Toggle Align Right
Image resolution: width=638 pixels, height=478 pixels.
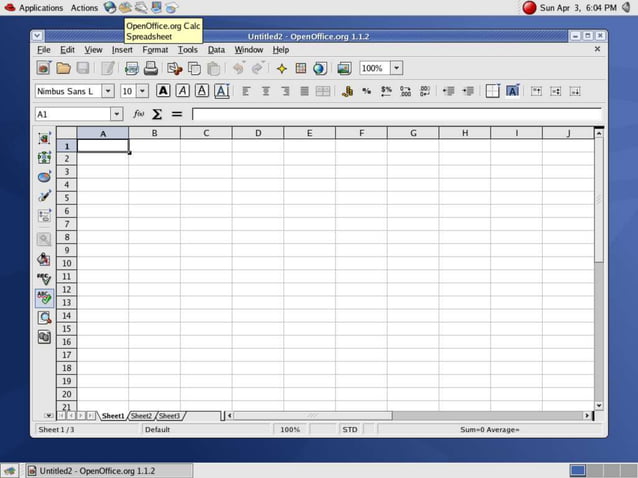click(x=285, y=91)
